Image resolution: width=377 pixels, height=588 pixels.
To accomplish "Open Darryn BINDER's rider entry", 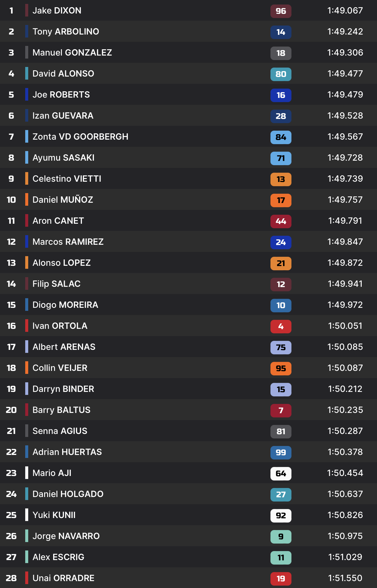I will (63, 389).
